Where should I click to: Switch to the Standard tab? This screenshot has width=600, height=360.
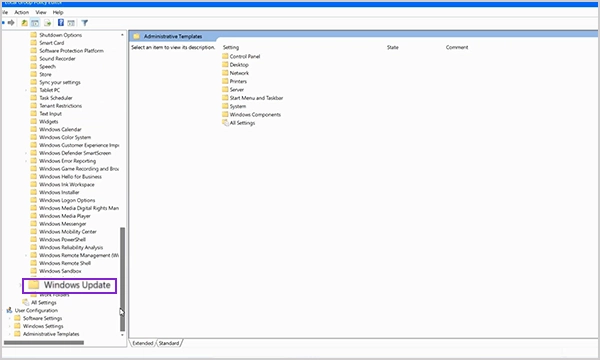(x=169, y=343)
